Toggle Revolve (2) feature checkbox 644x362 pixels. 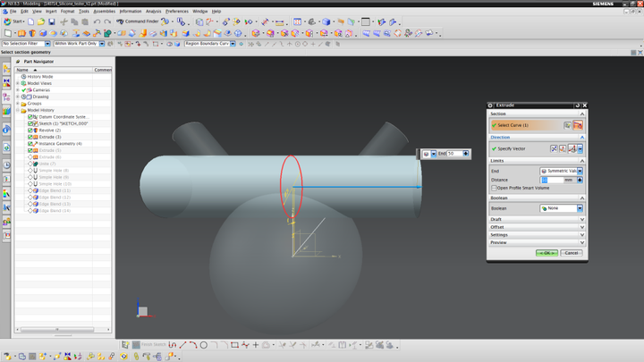[x=30, y=130]
